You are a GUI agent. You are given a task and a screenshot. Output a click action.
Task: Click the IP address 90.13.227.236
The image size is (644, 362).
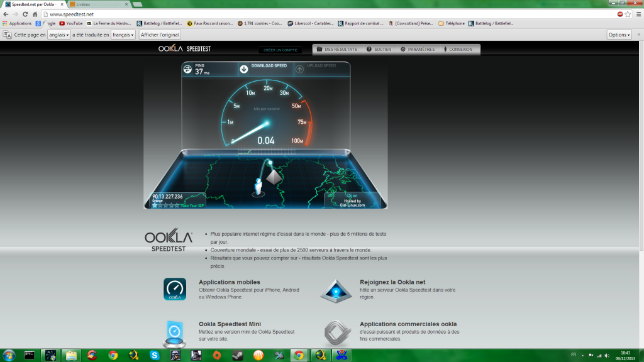click(167, 197)
